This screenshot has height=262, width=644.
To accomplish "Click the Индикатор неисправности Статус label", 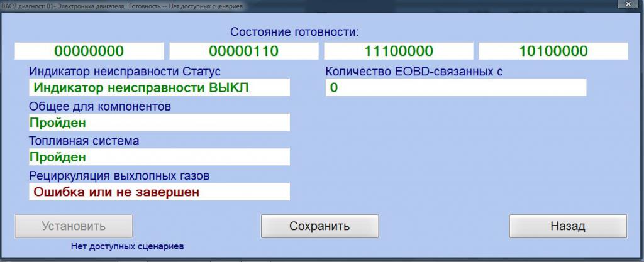I will tap(125, 72).
